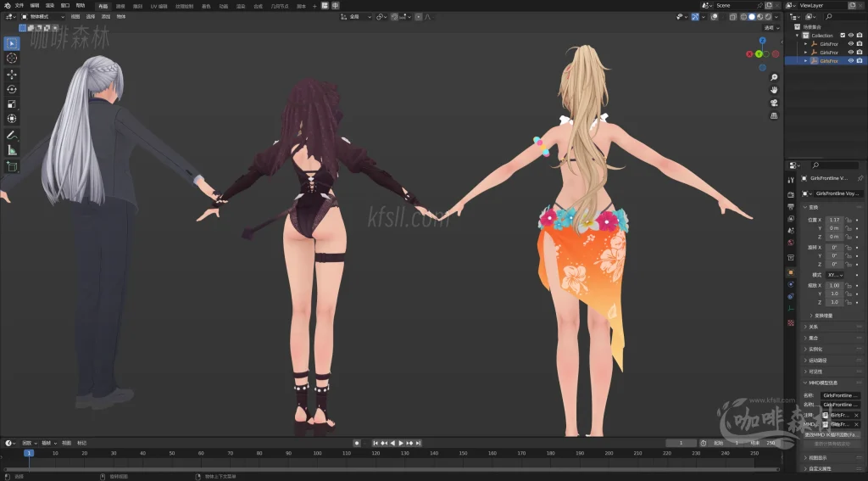Select the Add Cube tool

12,166
